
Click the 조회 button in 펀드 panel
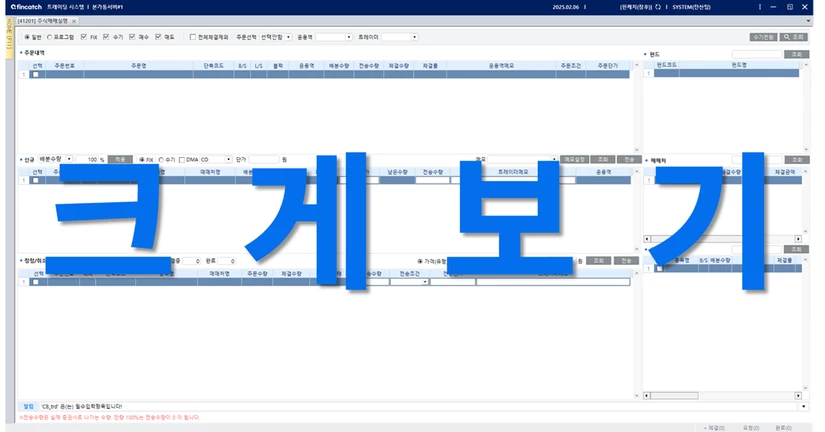click(x=797, y=54)
